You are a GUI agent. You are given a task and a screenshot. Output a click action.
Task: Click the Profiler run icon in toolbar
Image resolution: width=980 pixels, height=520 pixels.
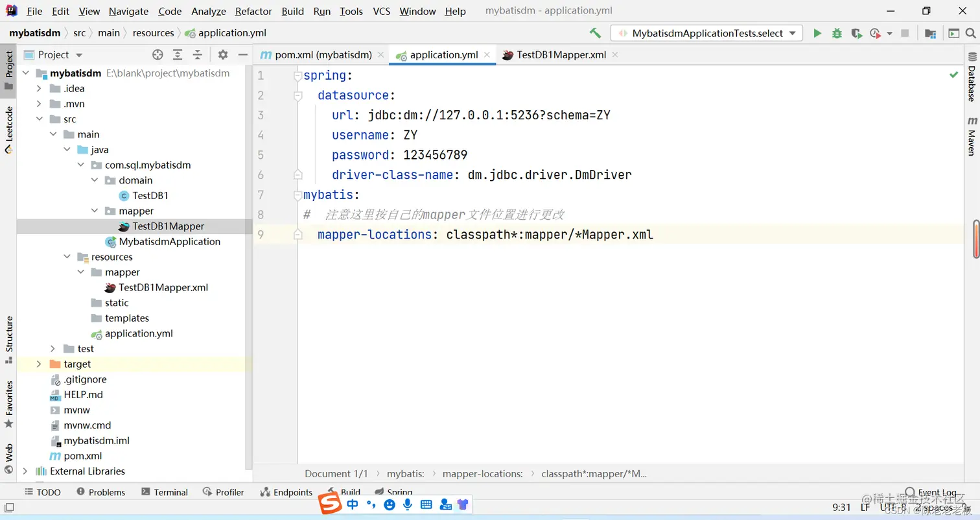point(875,33)
